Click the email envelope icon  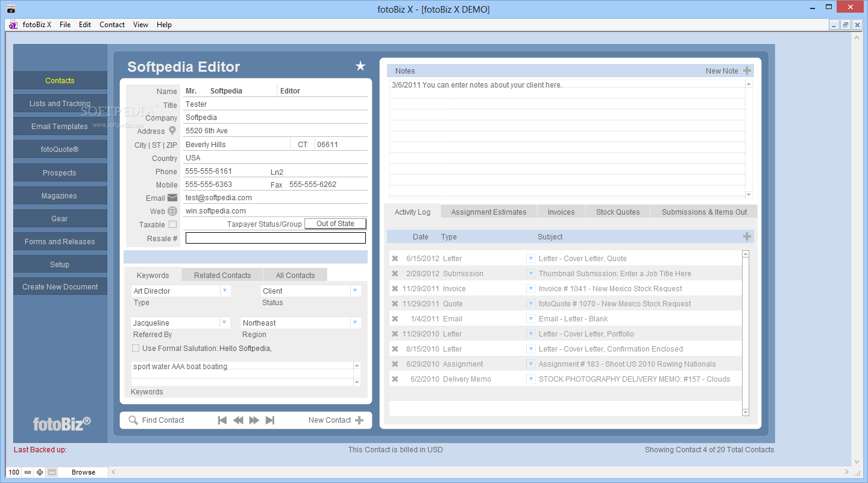tap(172, 197)
